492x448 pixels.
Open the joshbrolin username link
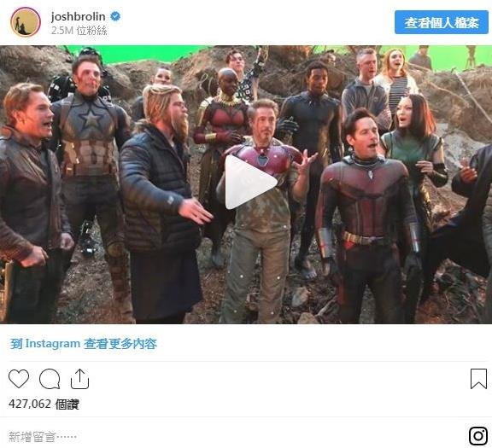[78, 16]
